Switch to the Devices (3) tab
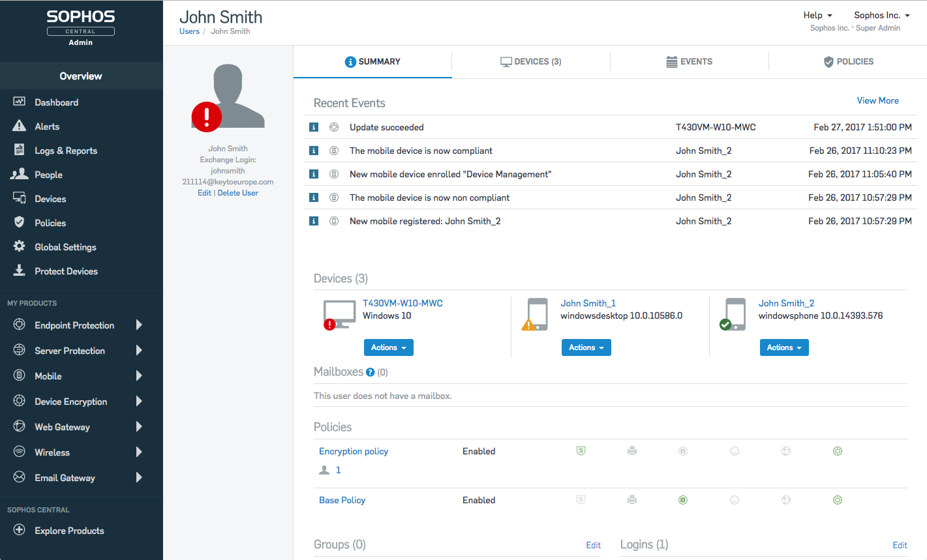This screenshot has width=927, height=560. tap(531, 61)
